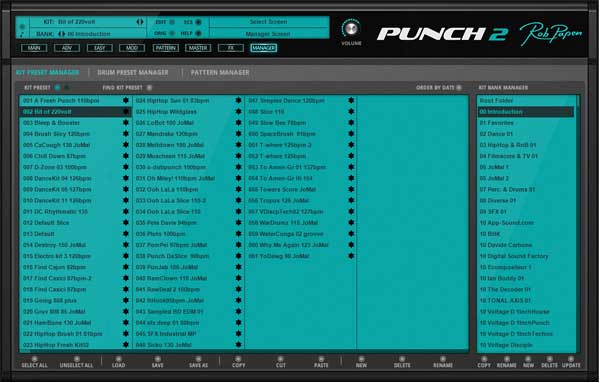
Task: Click star for 059 WaterConga 02 groove
Action: pyautogui.click(x=351, y=234)
